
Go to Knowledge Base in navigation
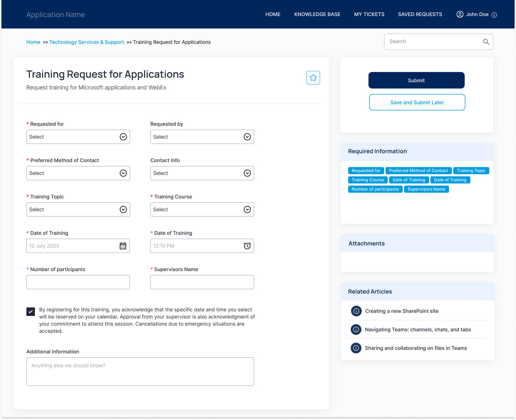point(317,14)
